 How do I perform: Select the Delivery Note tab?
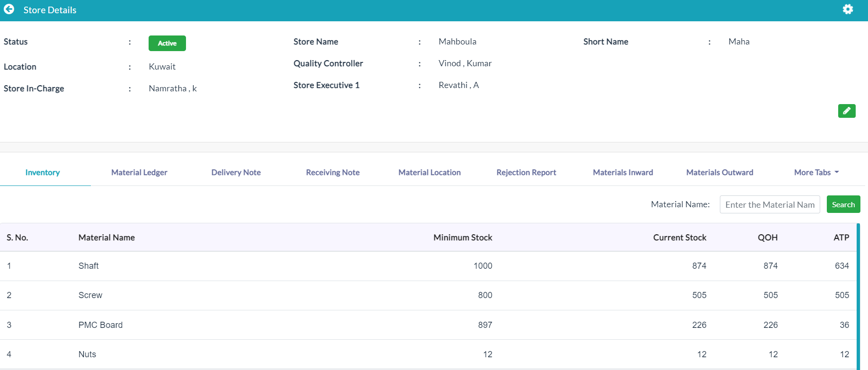[x=236, y=172]
